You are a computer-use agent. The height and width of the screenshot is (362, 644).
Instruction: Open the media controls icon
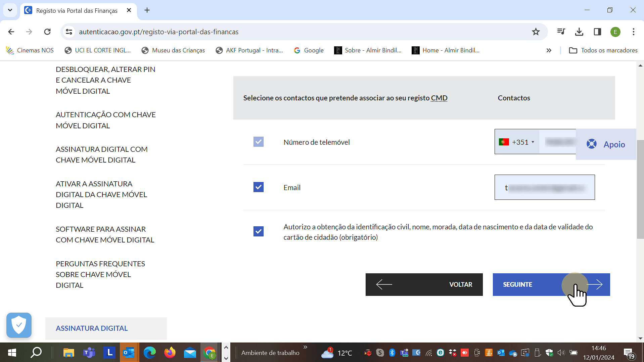pyautogui.click(x=561, y=32)
